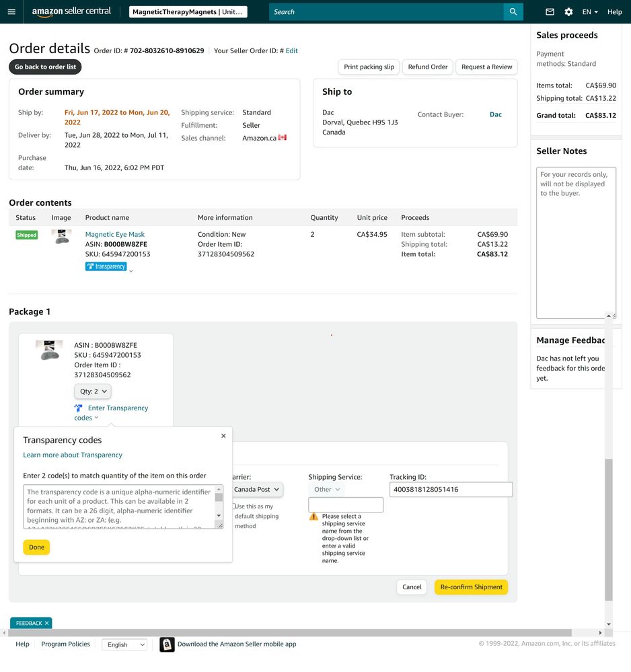Check 'Use this as my default shipping method'
The height and width of the screenshot is (672, 631).
click(235, 507)
